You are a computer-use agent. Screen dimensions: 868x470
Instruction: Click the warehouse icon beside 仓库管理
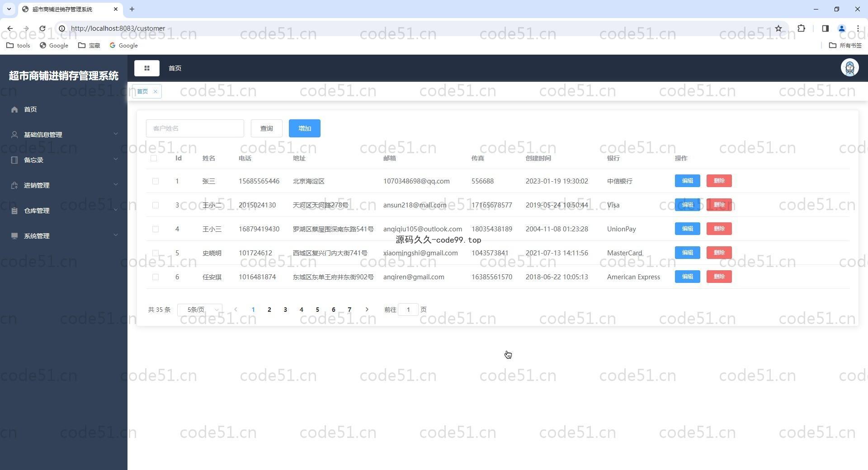14,211
